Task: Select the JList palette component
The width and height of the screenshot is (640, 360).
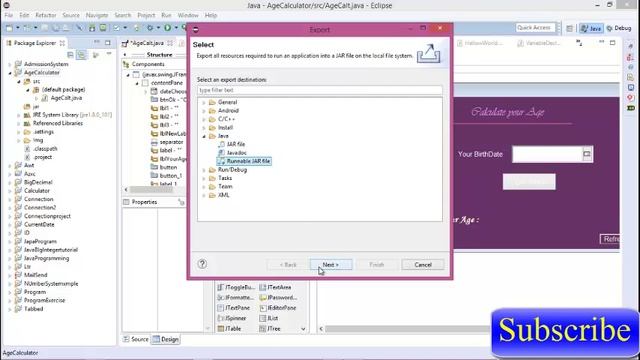Action: tap(269, 318)
